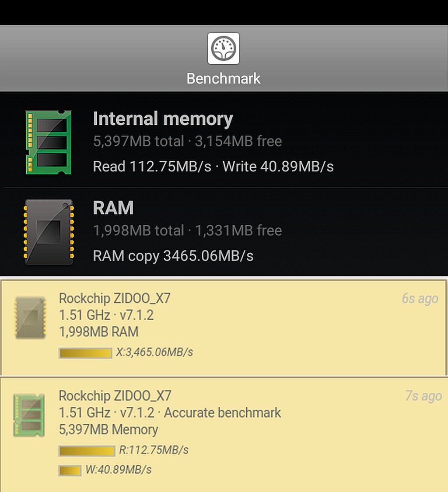Click the Accurate benchmark label in second result

point(222,412)
